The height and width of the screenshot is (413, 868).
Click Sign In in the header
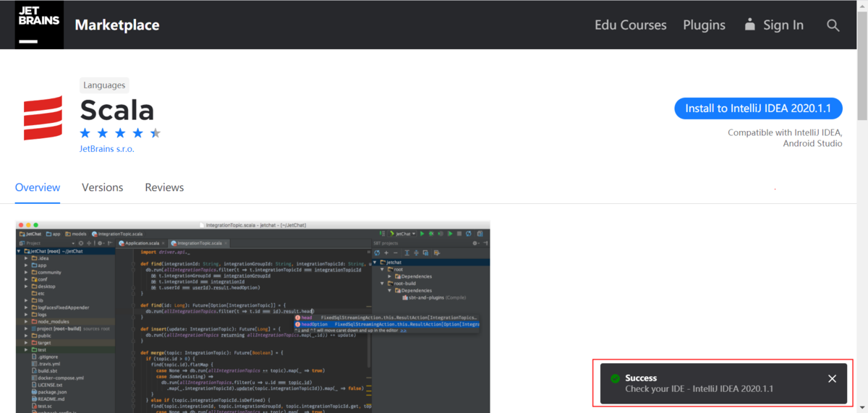773,25
